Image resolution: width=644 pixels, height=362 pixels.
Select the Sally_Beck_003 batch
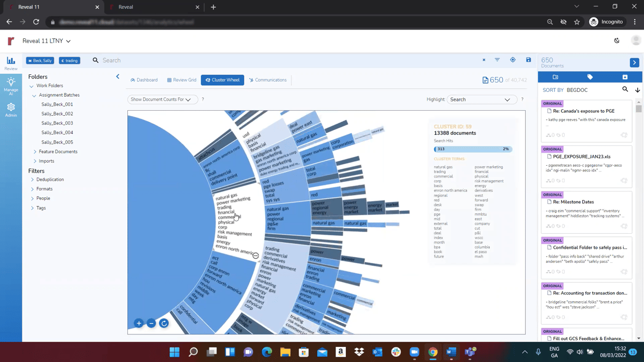(57, 123)
